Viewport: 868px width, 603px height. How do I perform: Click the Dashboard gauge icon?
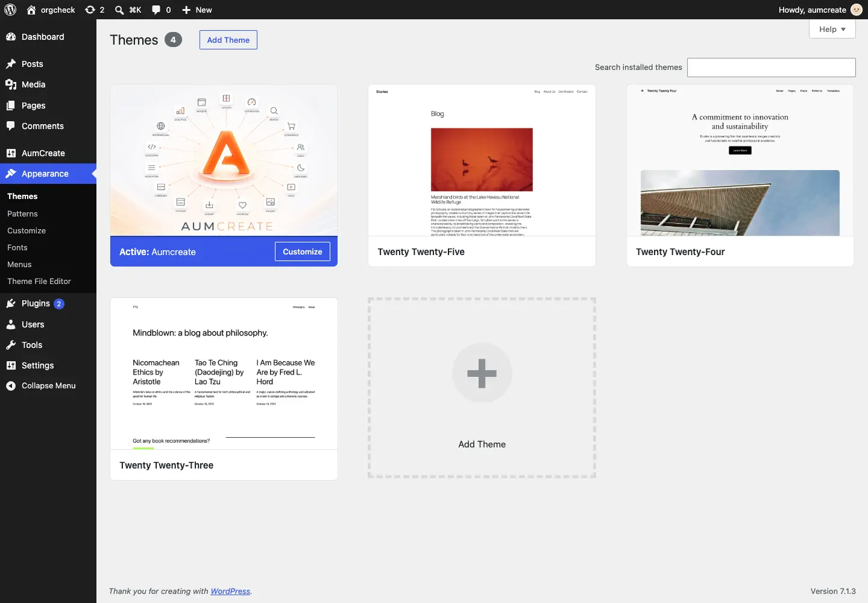pyautogui.click(x=11, y=37)
